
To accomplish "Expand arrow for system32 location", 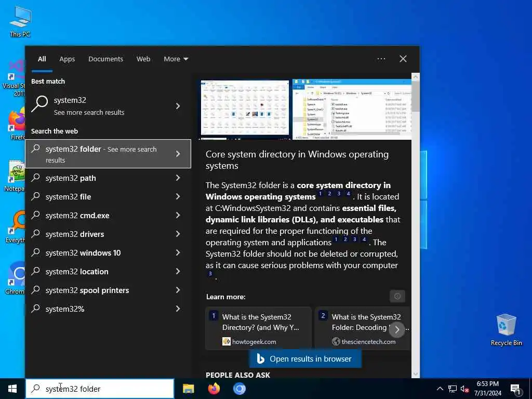I will [x=178, y=271].
